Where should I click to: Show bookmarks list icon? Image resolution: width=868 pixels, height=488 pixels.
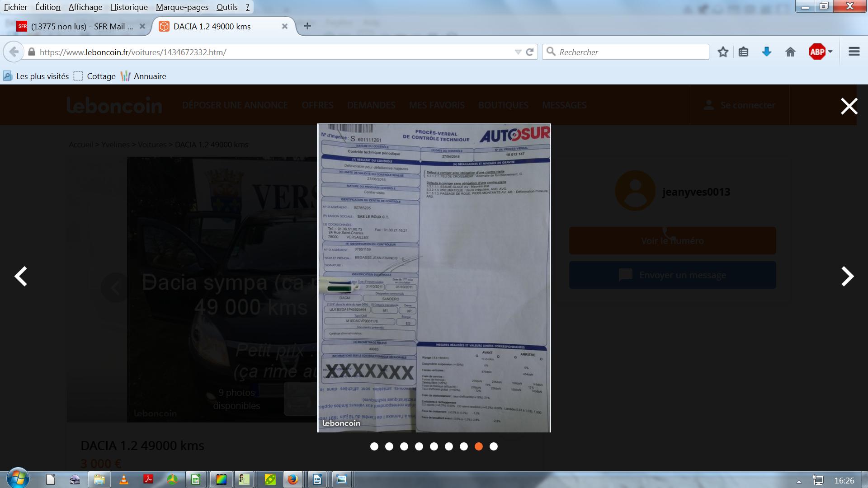coord(743,52)
